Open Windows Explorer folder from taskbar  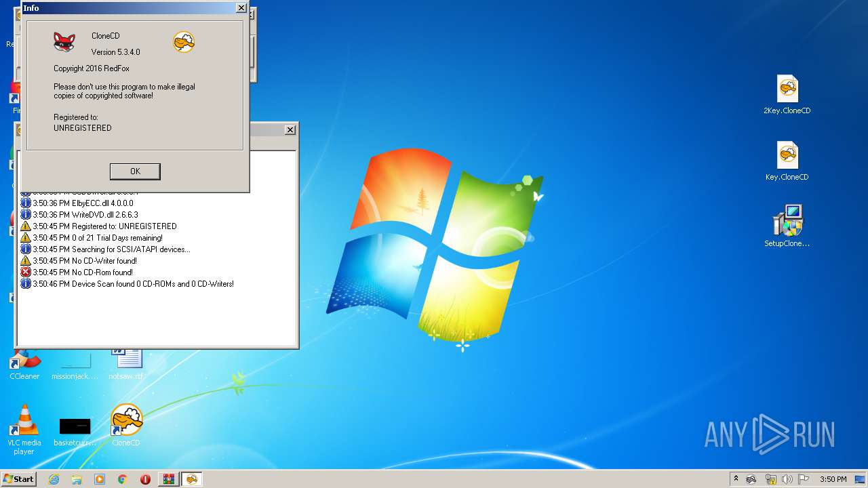pyautogui.click(x=77, y=479)
